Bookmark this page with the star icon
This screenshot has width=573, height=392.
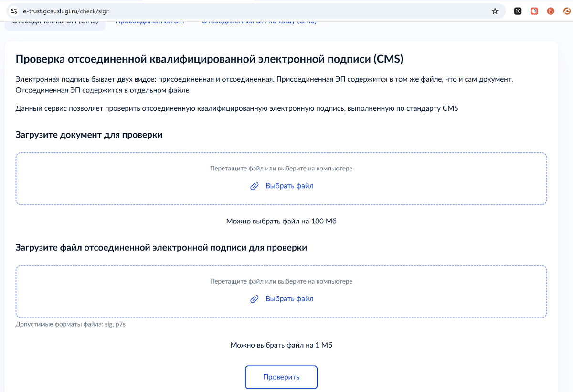(495, 11)
